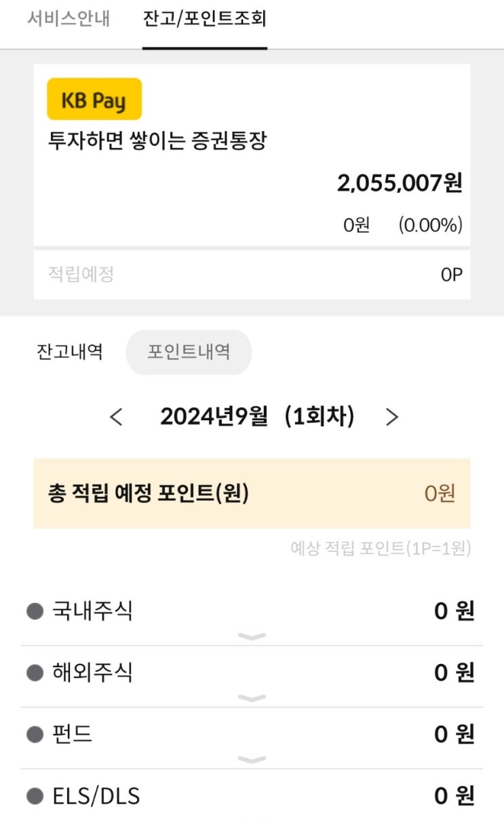Image resolution: width=504 pixels, height=818 pixels.
Task: Navigate to the previous month with left arrow
Action: (117, 417)
